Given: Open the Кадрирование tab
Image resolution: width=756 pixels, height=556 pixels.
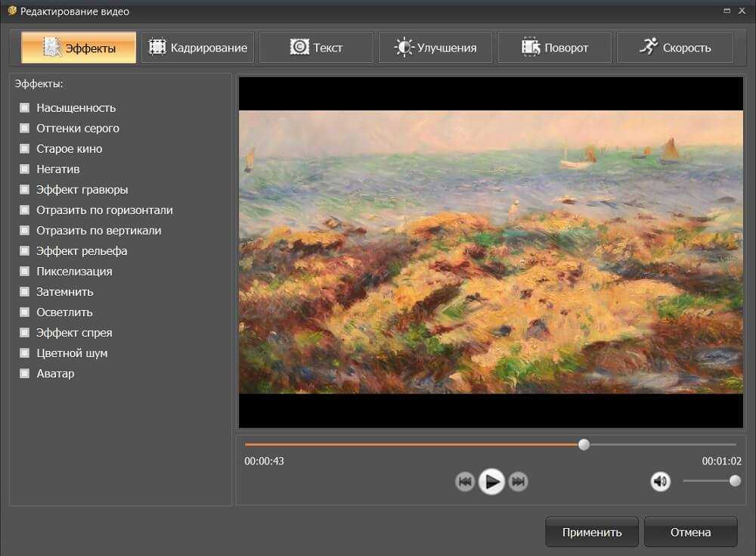Looking at the screenshot, I should 197,48.
